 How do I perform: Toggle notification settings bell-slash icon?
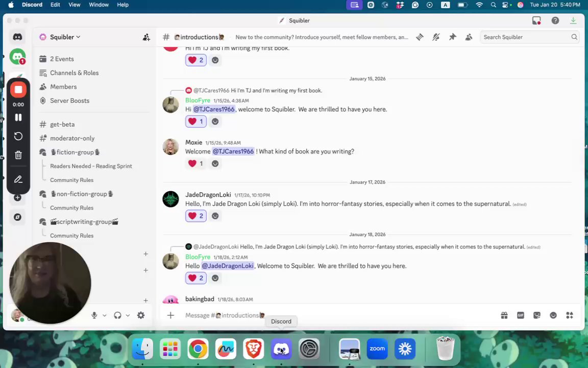coord(436,37)
